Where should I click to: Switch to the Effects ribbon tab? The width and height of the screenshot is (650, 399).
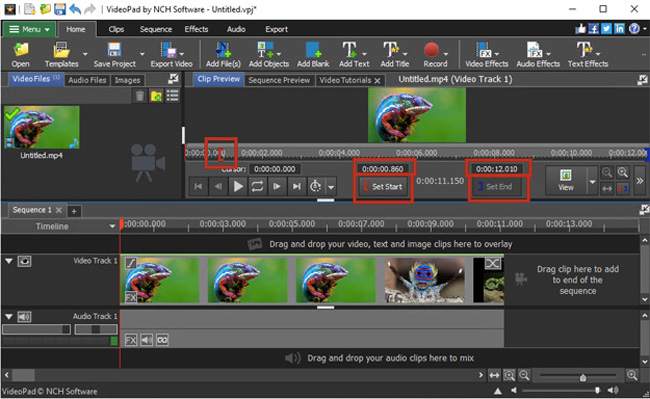(196, 29)
